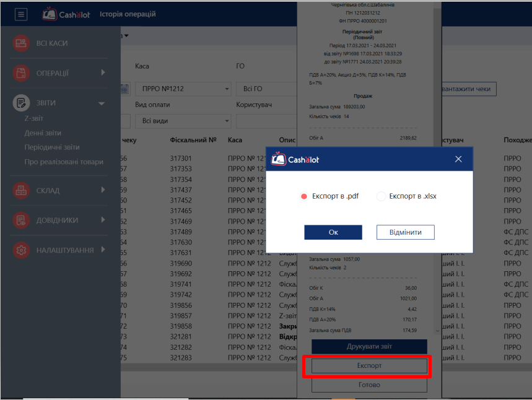
Task: Collapse the ЗВІТИ submenu arrow
Action: tap(102, 103)
